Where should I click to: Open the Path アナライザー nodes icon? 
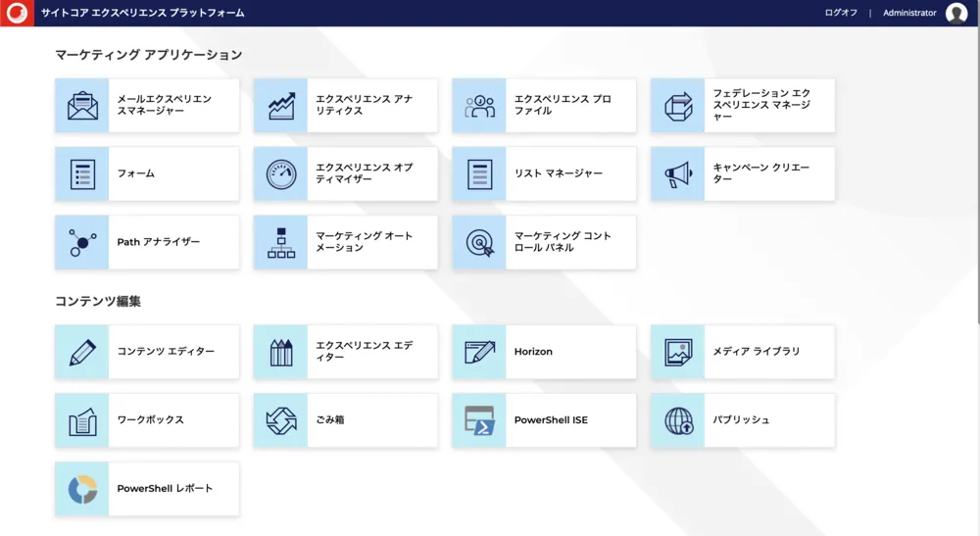(x=82, y=242)
